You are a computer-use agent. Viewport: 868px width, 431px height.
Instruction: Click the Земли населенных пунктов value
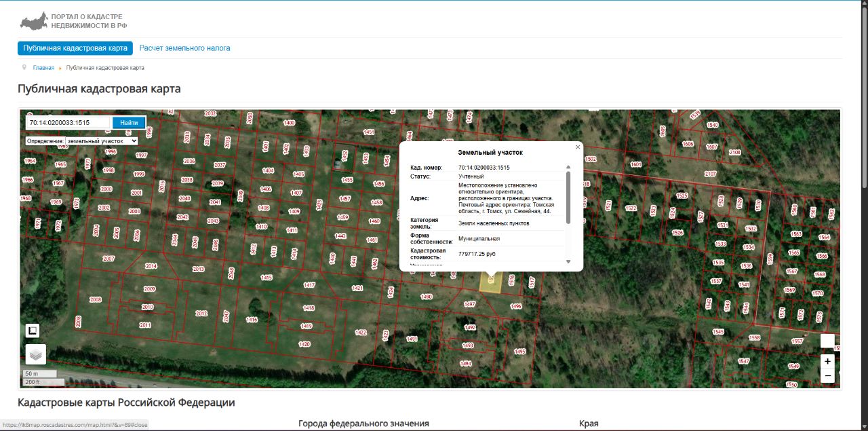click(x=494, y=223)
